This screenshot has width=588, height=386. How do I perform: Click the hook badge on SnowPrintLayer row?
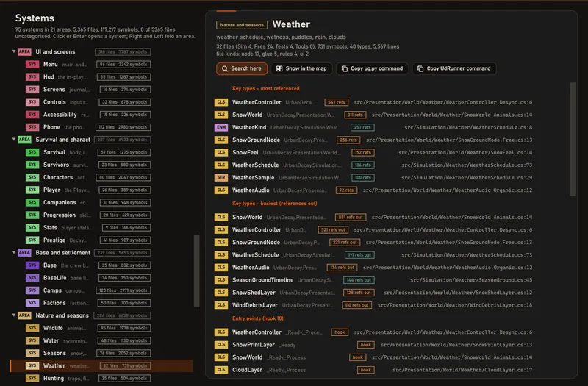tap(365, 344)
